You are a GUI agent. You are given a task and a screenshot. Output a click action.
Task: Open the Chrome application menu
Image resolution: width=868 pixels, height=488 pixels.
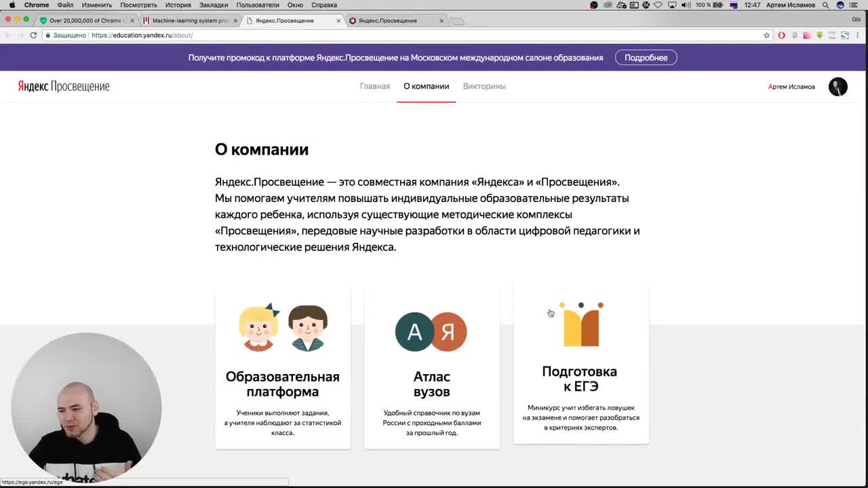(x=37, y=5)
